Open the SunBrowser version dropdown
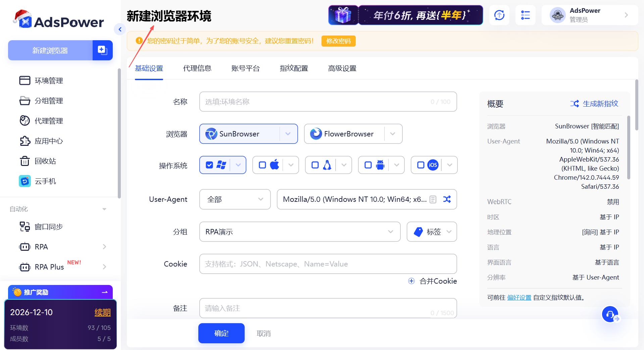Viewport: 644px width, 350px height. click(288, 134)
